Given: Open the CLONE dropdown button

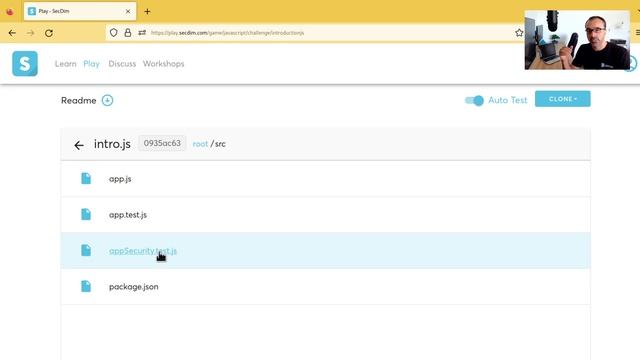Looking at the screenshot, I should 562,99.
